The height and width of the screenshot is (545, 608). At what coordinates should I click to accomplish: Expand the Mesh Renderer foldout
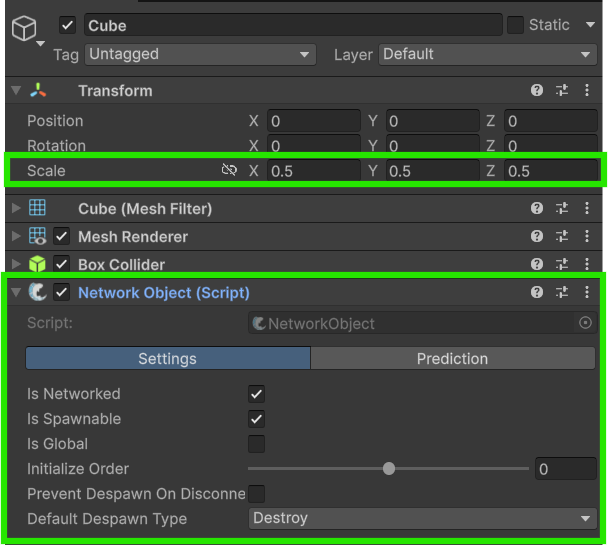pos(16,236)
